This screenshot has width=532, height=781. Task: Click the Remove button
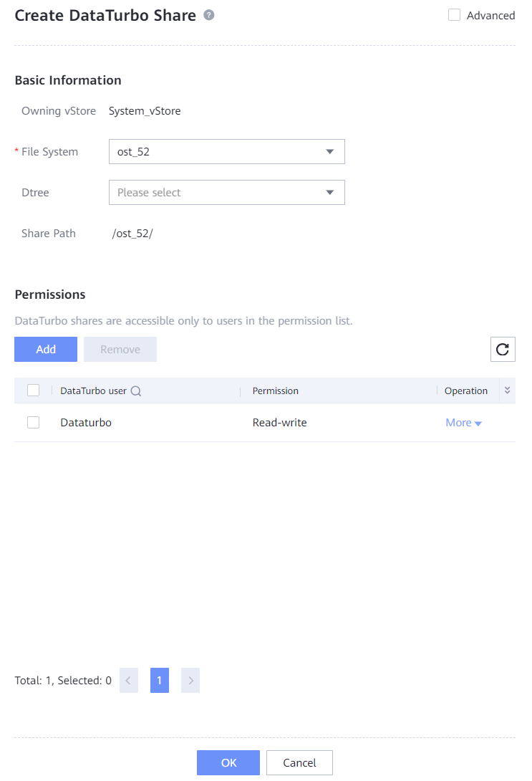(x=120, y=349)
